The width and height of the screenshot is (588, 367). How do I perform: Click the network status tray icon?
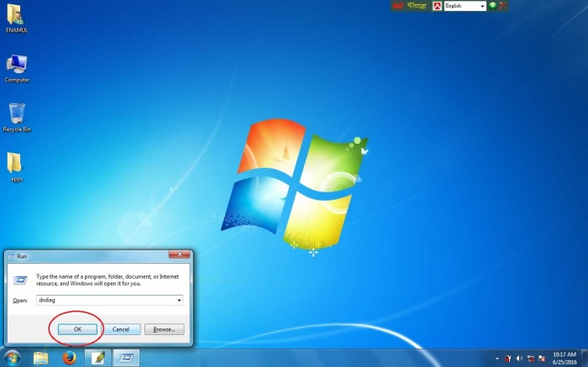pyautogui.click(x=531, y=359)
